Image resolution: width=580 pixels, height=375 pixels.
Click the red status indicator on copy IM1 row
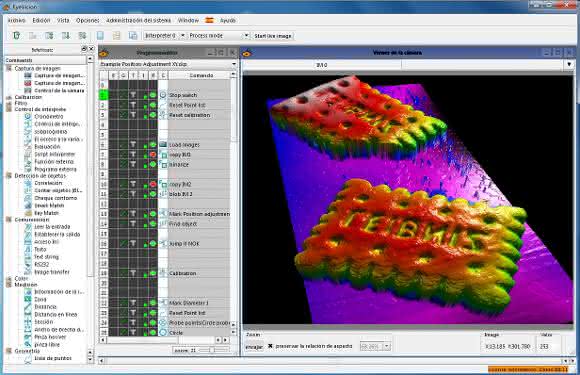pyautogui.click(x=153, y=155)
